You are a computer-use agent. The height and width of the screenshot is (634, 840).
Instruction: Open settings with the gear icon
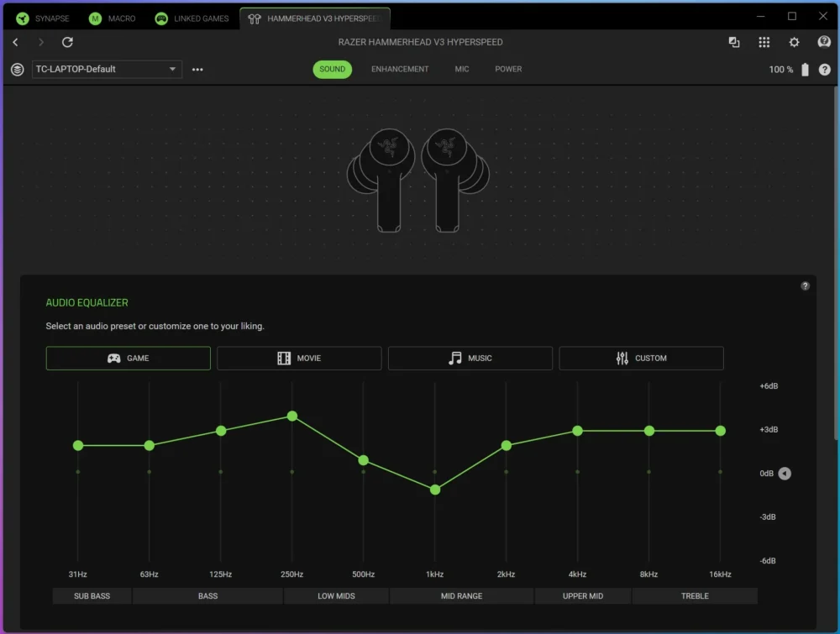coord(794,42)
